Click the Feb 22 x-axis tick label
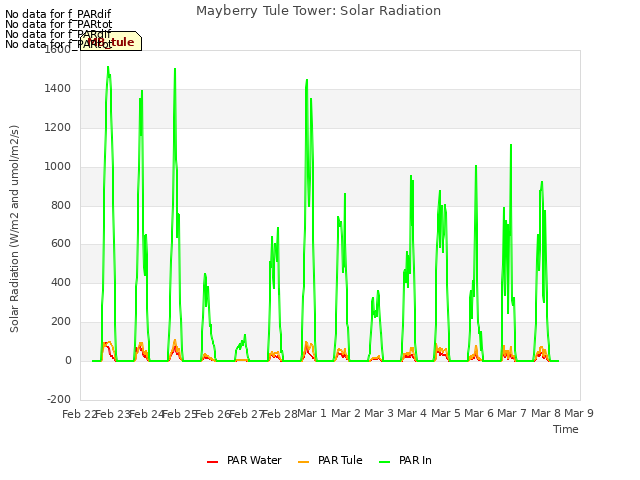The width and height of the screenshot is (640, 480). point(79,414)
